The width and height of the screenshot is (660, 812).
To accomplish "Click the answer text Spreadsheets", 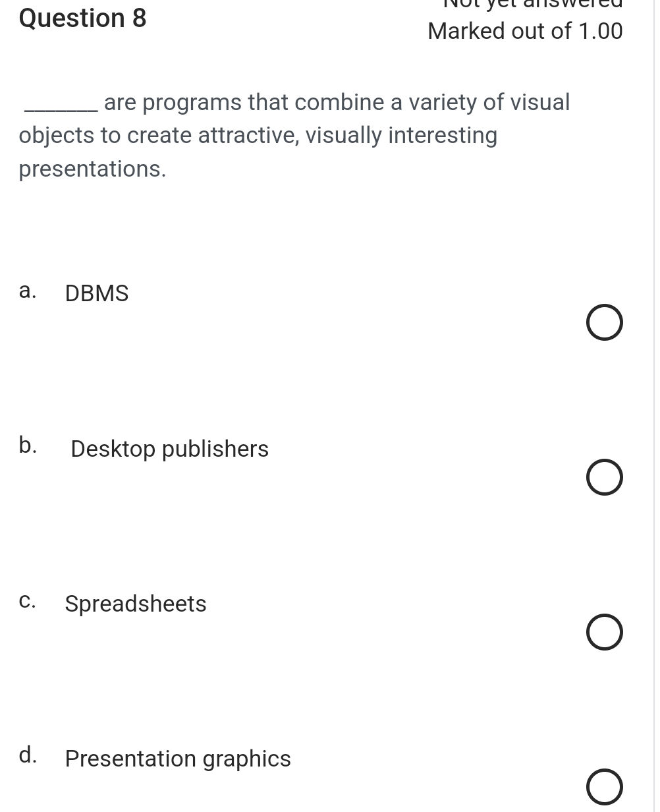I will coord(135,604).
